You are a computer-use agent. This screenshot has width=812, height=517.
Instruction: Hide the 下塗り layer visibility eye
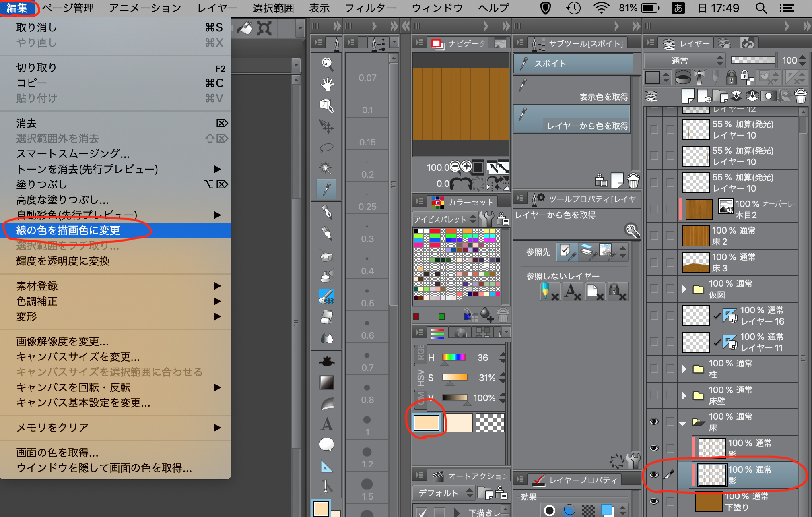654,501
